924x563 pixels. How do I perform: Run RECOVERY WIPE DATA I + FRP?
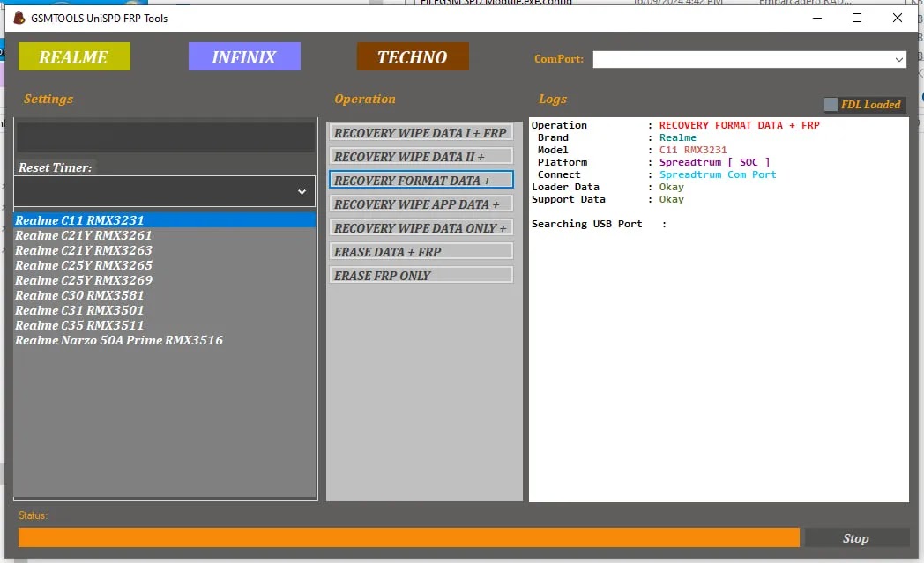(421, 132)
